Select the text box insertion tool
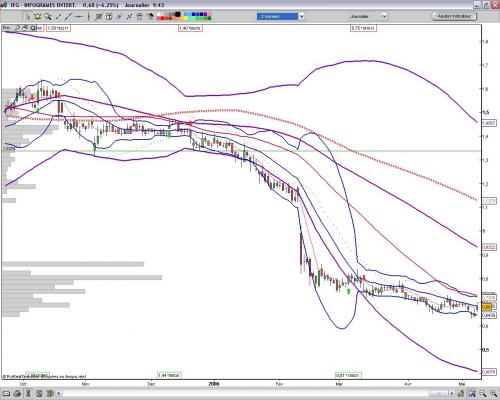The width and height of the screenshot is (500, 400). coord(109,16)
